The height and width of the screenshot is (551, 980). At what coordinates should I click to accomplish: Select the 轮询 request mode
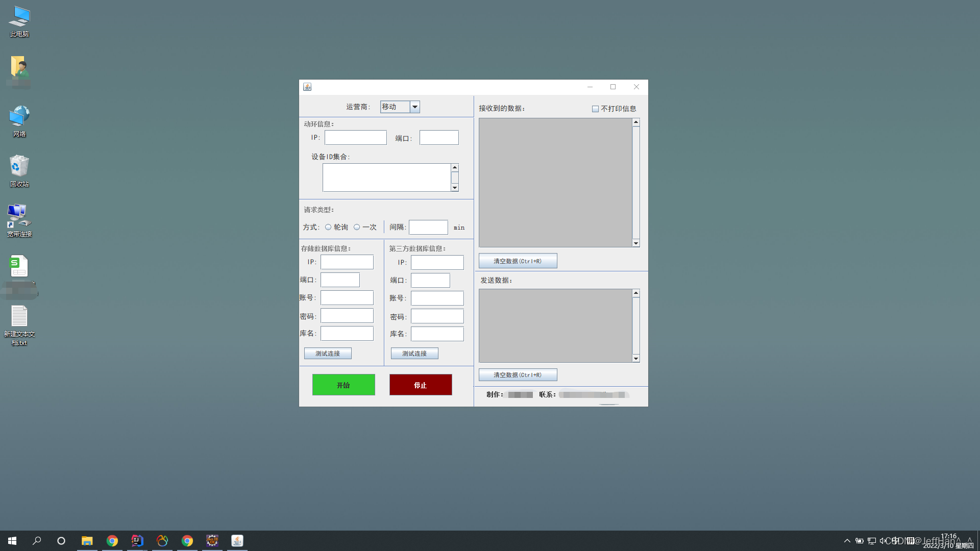(x=328, y=227)
